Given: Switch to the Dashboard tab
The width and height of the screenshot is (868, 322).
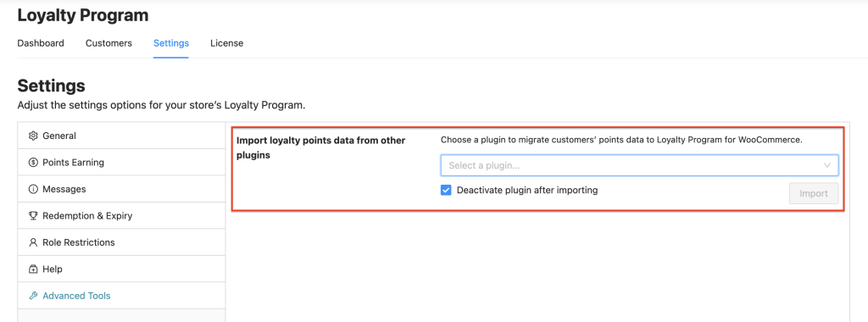Looking at the screenshot, I should pos(41,43).
